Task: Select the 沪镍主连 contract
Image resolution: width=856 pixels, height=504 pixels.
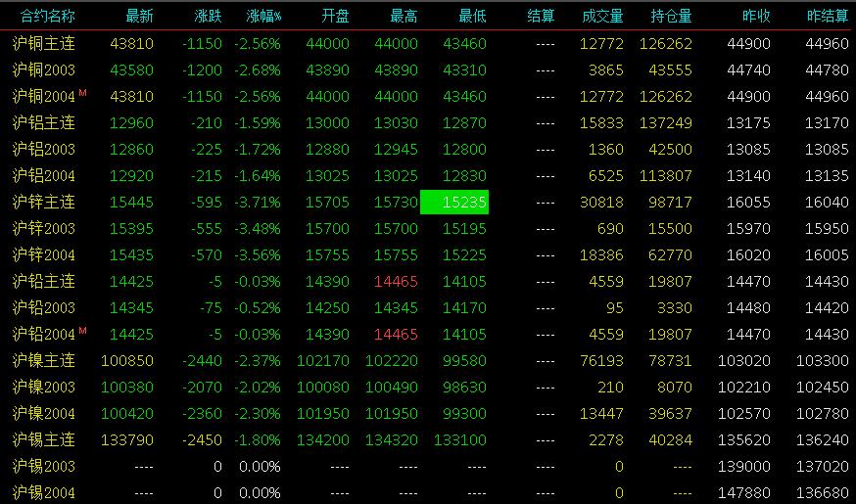Action: (44, 360)
